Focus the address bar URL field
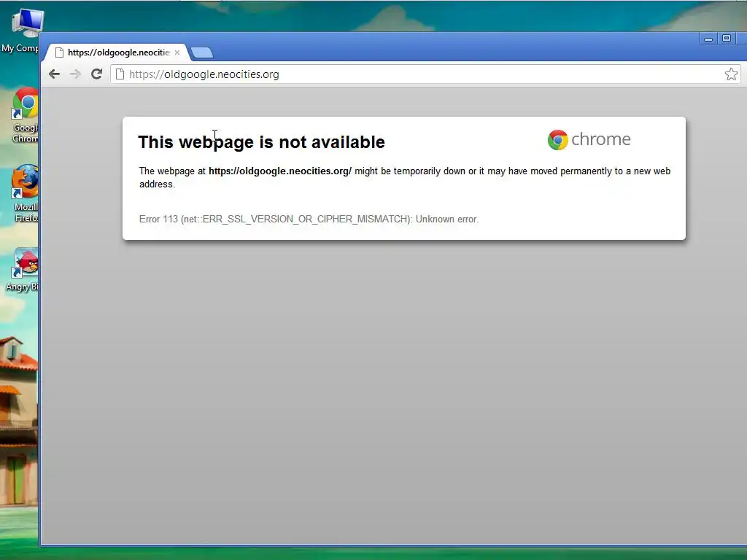The image size is (747, 560). coord(424,74)
